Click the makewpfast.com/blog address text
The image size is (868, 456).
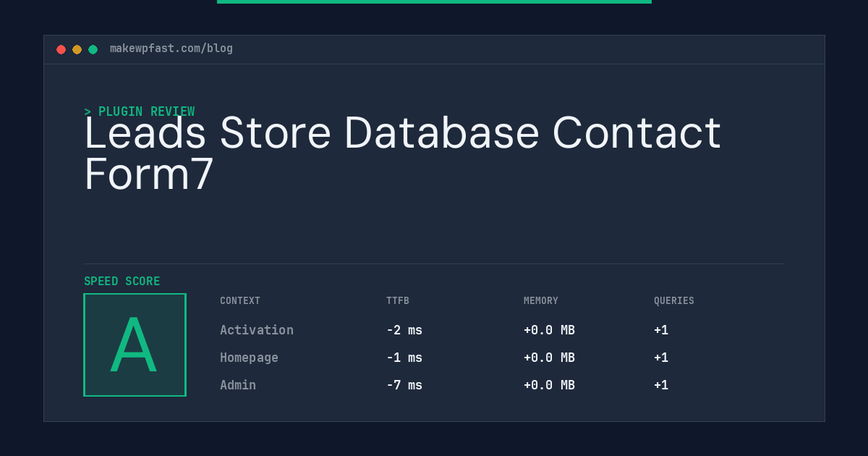(x=171, y=48)
